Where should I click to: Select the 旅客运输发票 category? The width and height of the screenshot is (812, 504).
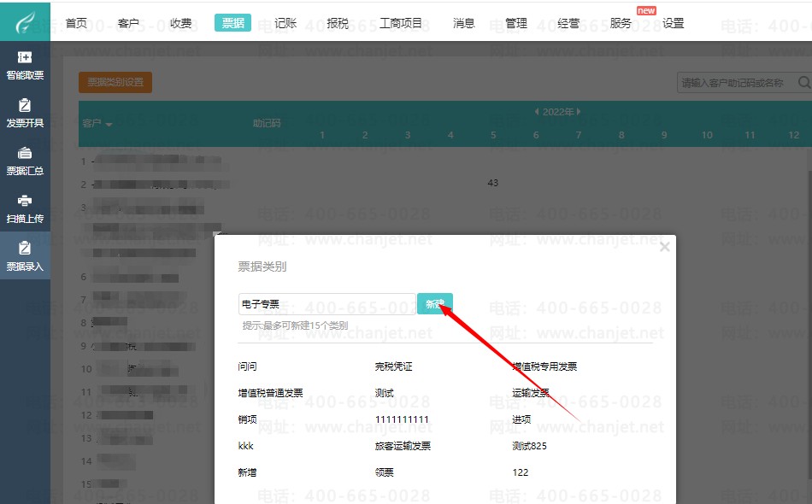(x=403, y=446)
